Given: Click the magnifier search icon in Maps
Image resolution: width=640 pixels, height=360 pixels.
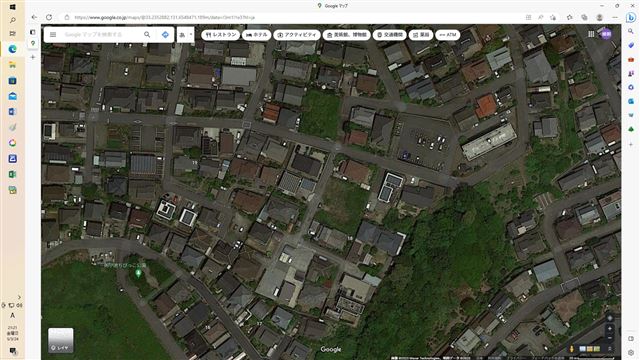Looking at the screenshot, I should [x=147, y=35].
